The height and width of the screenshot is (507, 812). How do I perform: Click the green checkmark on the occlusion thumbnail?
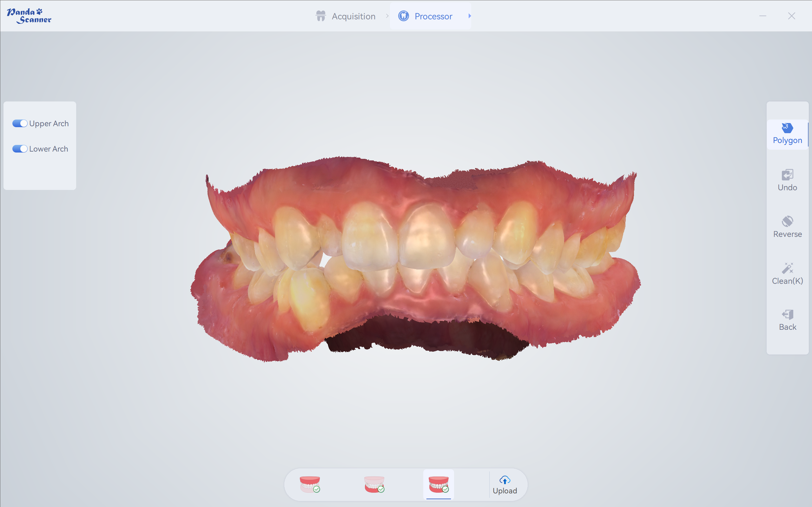click(446, 490)
